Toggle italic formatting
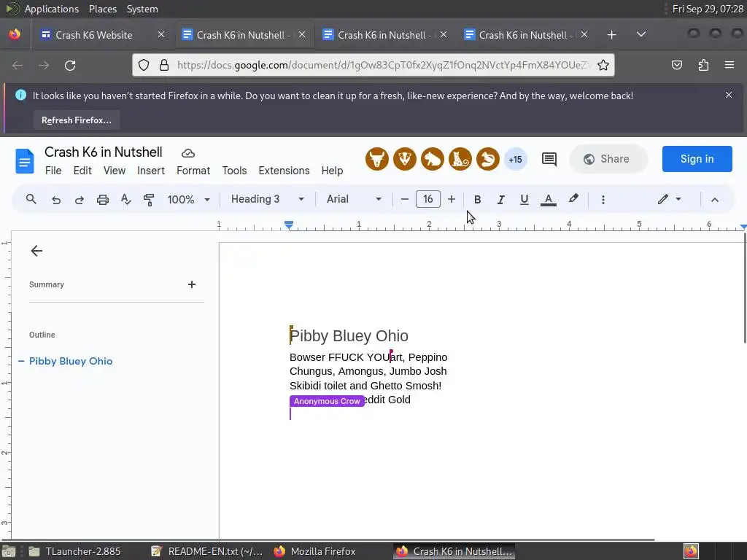This screenshot has height=560, width=747. [x=500, y=200]
